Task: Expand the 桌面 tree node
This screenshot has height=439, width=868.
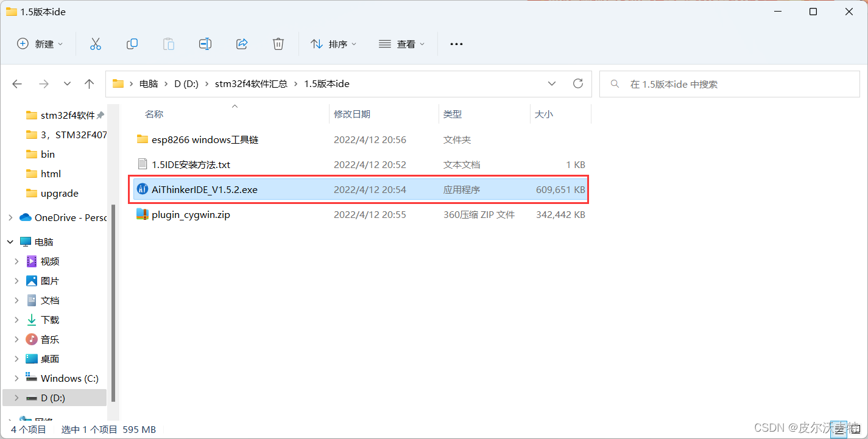Action: [x=17, y=359]
